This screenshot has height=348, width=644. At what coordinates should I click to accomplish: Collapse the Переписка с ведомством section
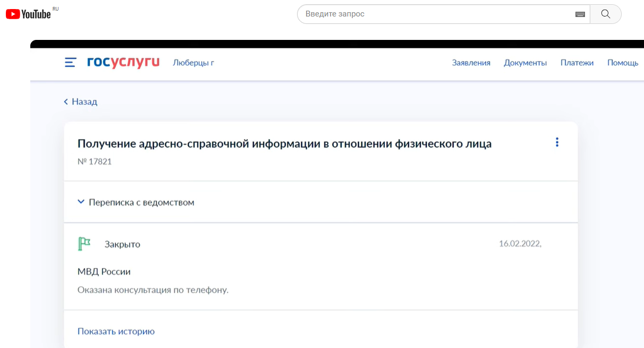pos(81,202)
